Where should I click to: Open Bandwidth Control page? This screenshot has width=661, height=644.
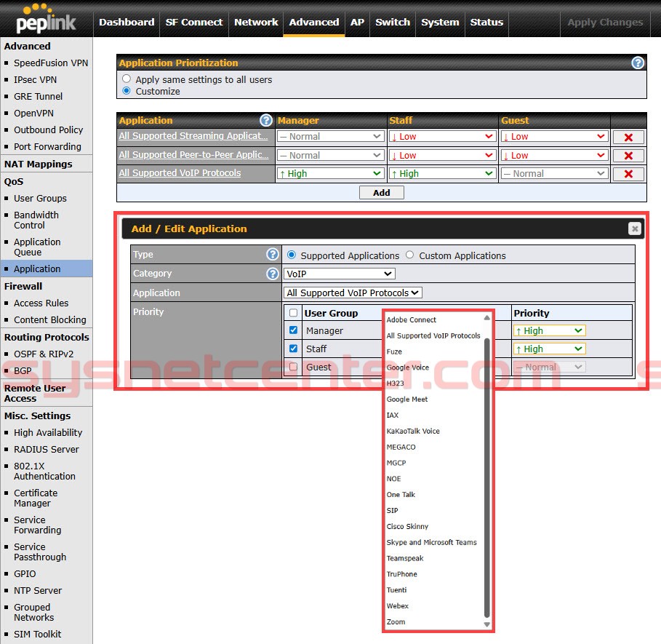tap(36, 220)
